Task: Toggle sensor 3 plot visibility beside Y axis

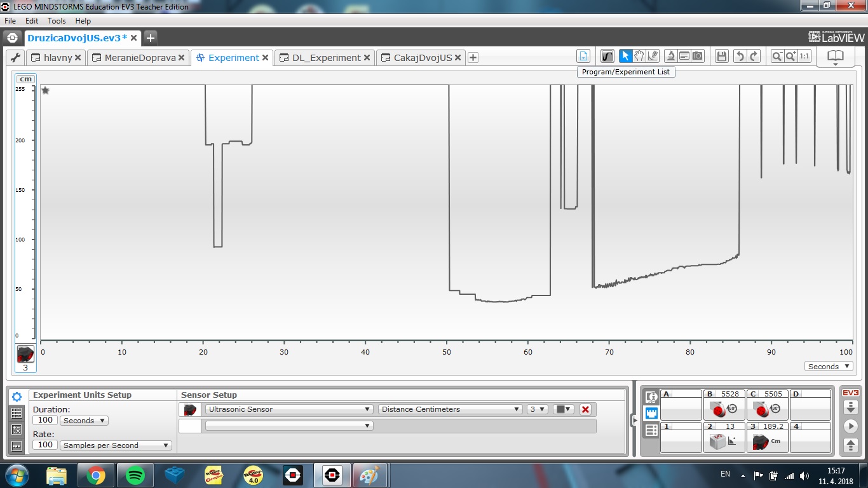Action: [x=25, y=354]
